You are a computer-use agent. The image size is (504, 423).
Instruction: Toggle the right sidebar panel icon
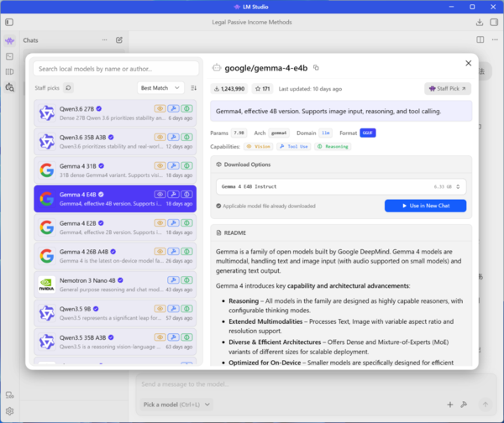click(494, 22)
